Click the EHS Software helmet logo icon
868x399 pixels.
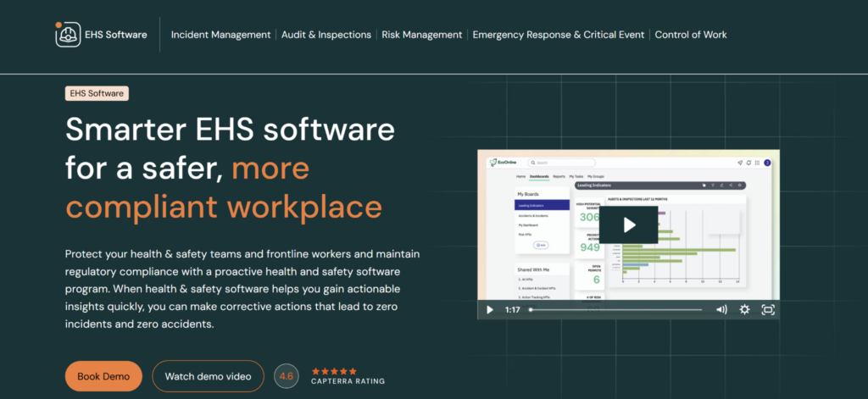[68, 35]
